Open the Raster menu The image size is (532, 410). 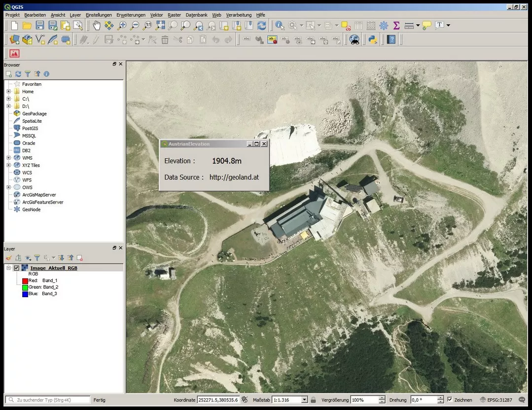pyautogui.click(x=174, y=15)
